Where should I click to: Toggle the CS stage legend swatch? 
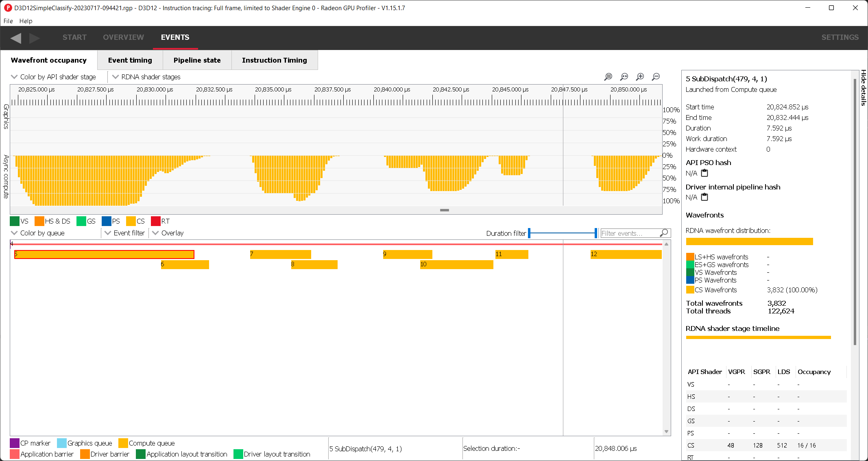131,221
